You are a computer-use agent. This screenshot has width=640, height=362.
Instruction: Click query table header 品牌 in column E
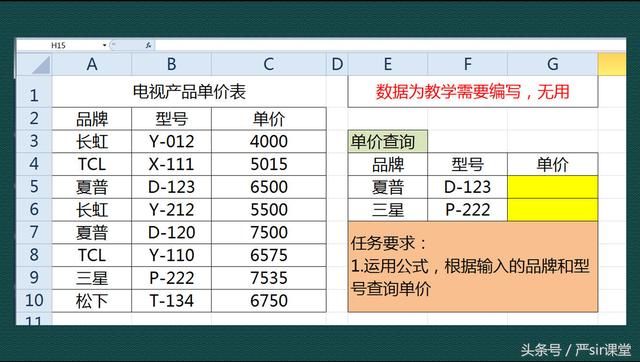click(388, 164)
